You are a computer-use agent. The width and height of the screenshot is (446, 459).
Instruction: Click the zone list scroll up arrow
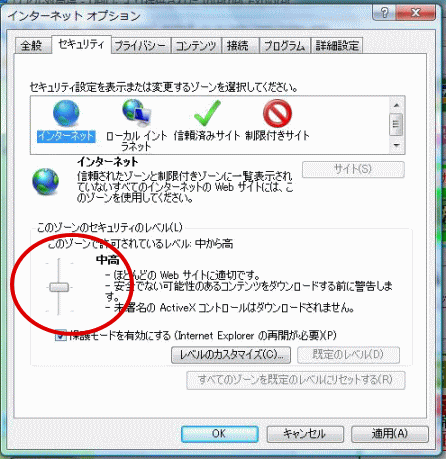pos(396,105)
